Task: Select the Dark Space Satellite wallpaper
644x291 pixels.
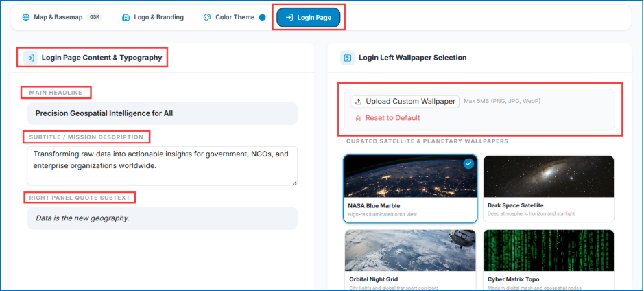Action: click(x=549, y=189)
